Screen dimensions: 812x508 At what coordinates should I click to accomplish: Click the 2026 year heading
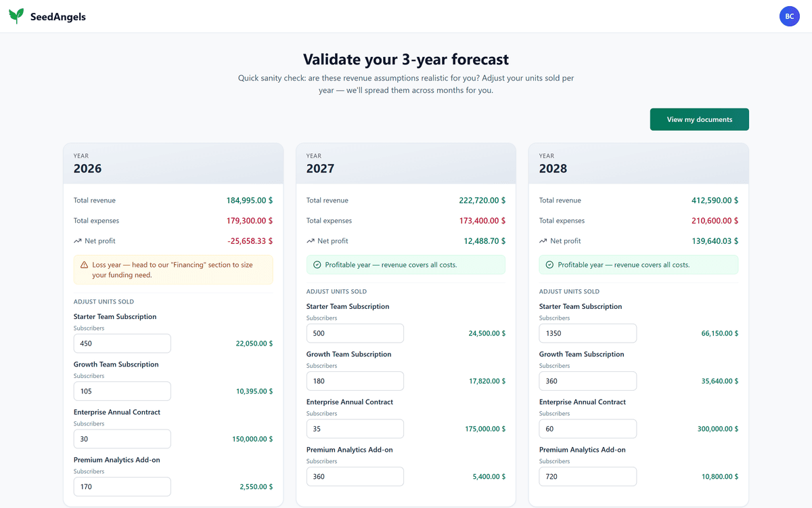[88, 169]
